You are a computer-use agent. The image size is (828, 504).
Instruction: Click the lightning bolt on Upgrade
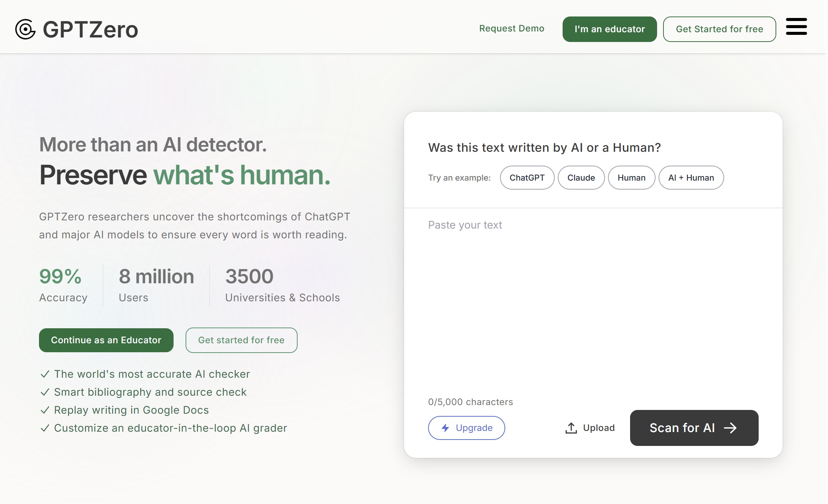[x=445, y=428]
